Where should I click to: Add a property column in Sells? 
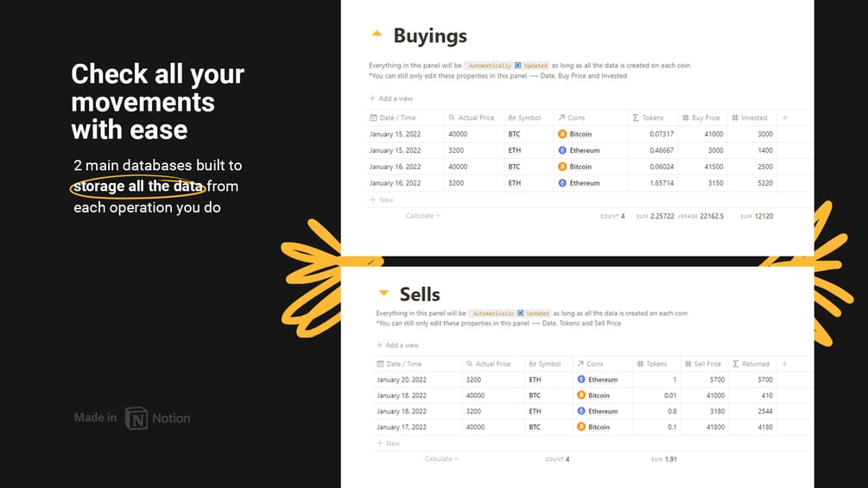point(784,364)
